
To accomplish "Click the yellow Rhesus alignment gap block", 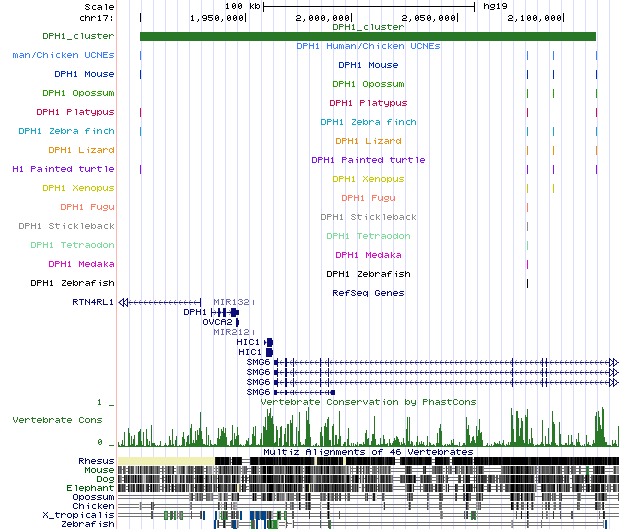I will coord(166,460).
